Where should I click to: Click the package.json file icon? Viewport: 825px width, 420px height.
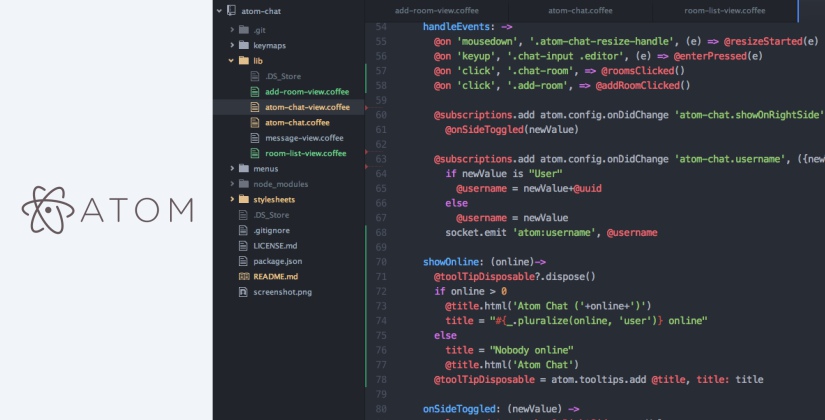(243, 261)
